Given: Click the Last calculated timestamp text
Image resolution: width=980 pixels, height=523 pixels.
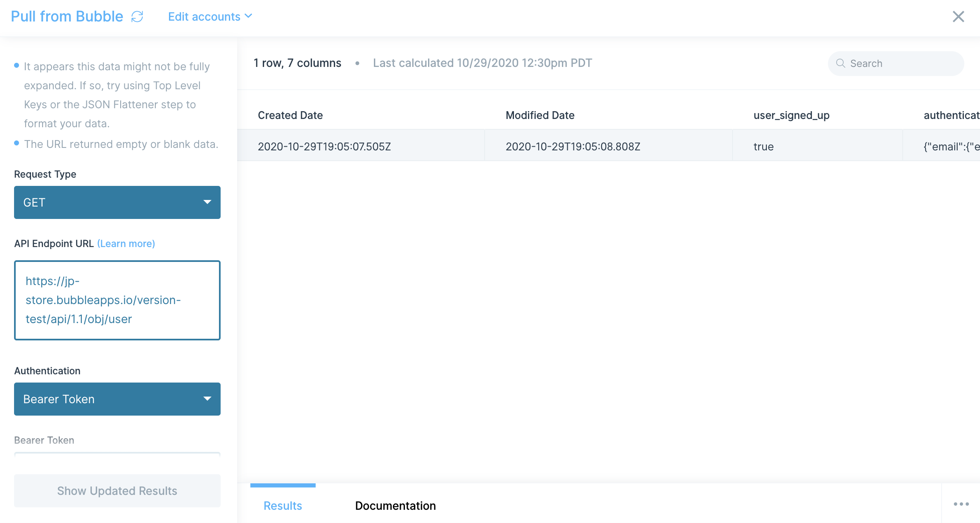Looking at the screenshot, I should [x=483, y=63].
